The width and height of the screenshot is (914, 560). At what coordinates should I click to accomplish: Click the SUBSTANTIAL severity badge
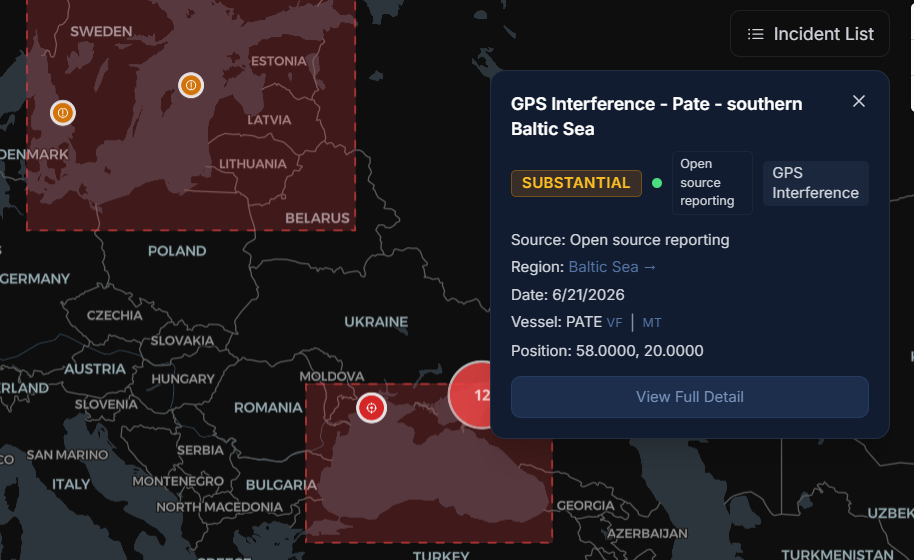click(576, 183)
